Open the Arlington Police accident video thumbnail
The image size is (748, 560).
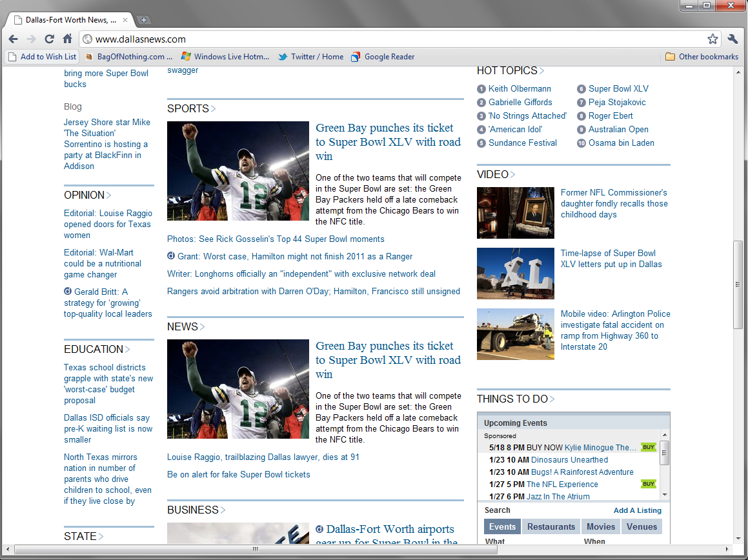tap(515, 334)
